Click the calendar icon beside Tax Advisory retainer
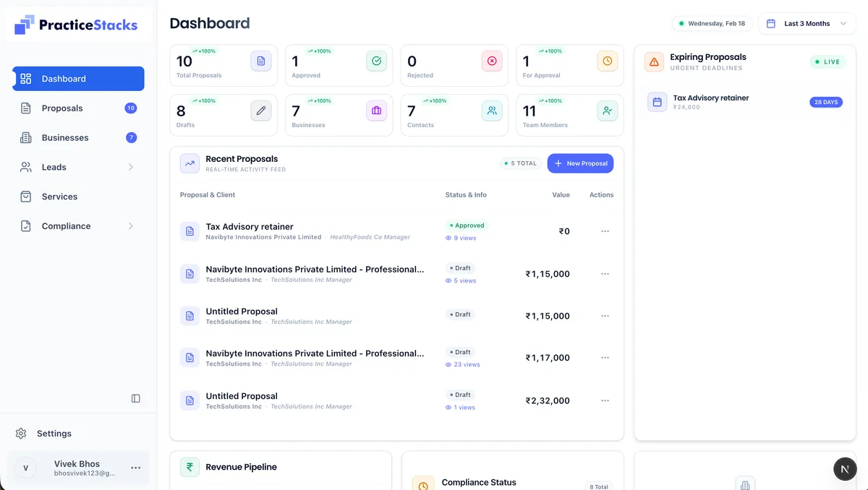The height and width of the screenshot is (490, 868). (x=656, y=102)
